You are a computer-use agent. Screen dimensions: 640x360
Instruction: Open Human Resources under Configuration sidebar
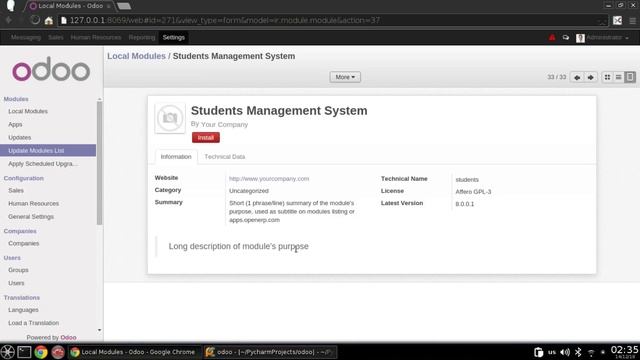[33, 204]
